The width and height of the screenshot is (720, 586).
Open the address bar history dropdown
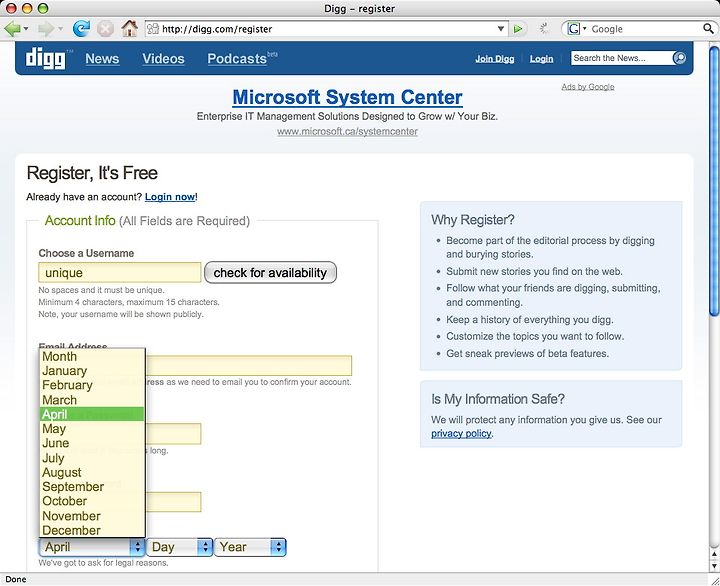point(501,29)
